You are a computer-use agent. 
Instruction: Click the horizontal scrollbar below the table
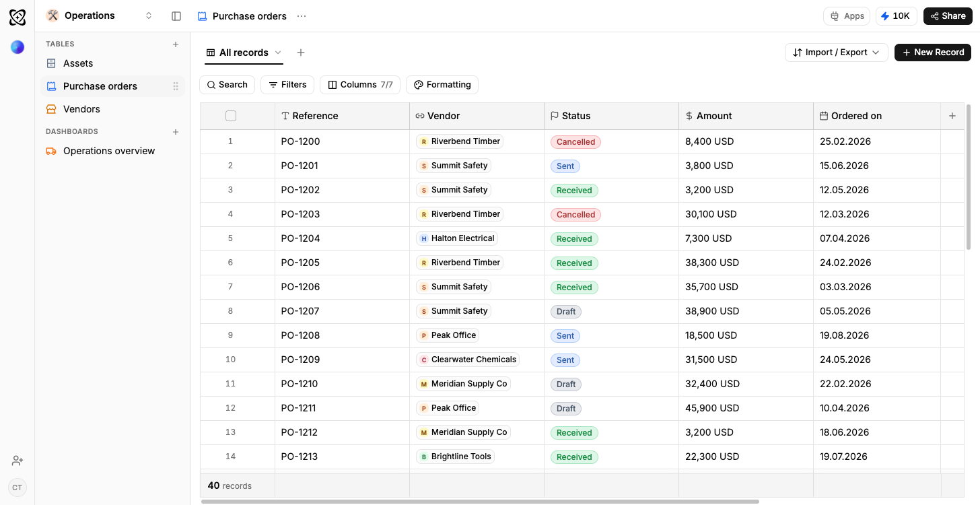point(480,502)
